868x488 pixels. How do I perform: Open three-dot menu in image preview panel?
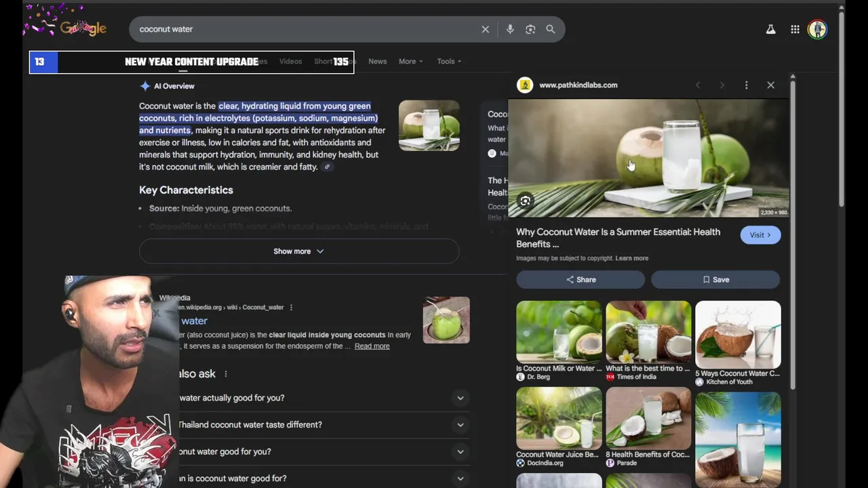(x=746, y=85)
